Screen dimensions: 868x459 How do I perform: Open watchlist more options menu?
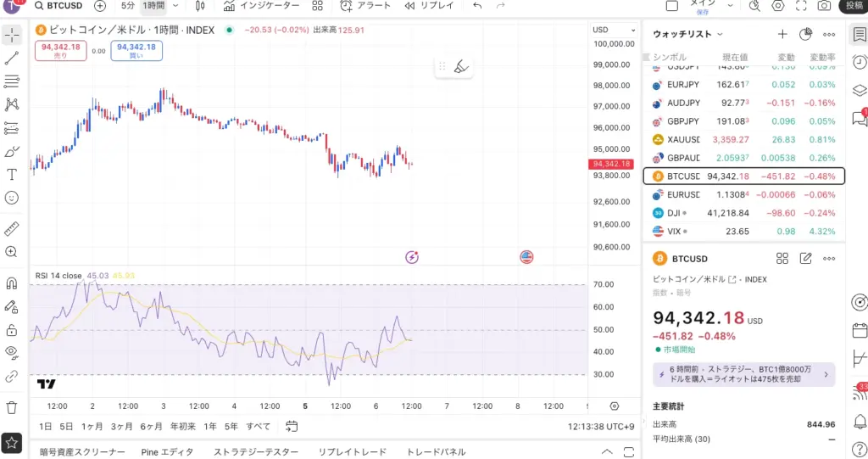tap(829, 35)
